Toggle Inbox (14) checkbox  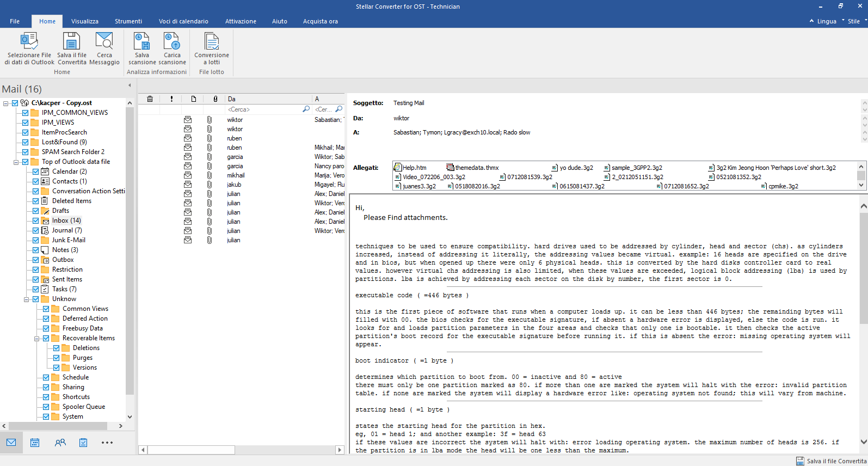pyautogui.click(x=36, y=220)
